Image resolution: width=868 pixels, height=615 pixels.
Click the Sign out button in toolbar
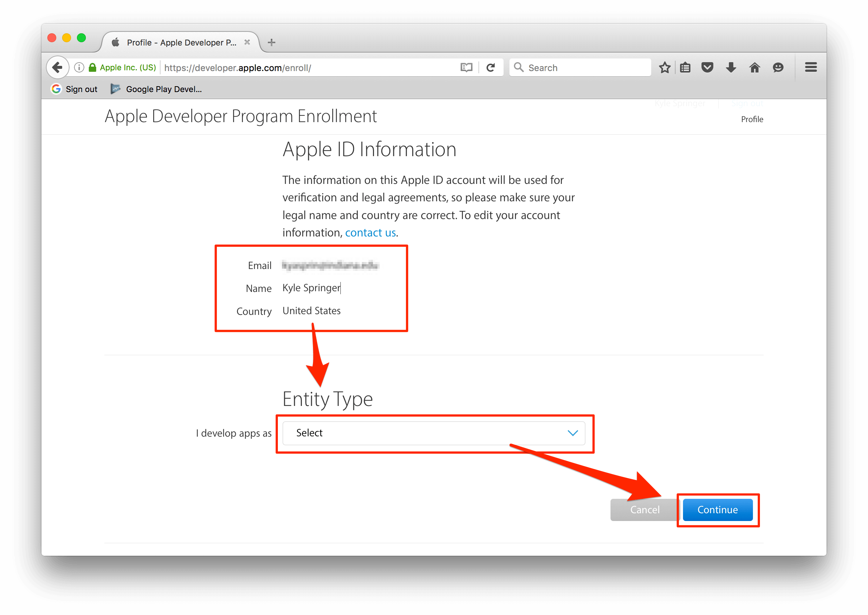(x=76, y=88)
